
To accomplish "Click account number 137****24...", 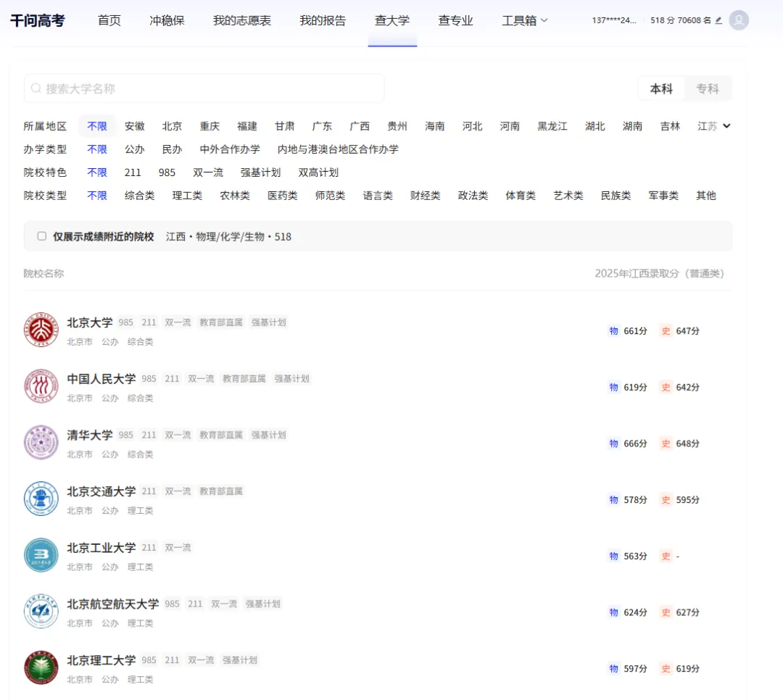I will [x=614, y=20].
